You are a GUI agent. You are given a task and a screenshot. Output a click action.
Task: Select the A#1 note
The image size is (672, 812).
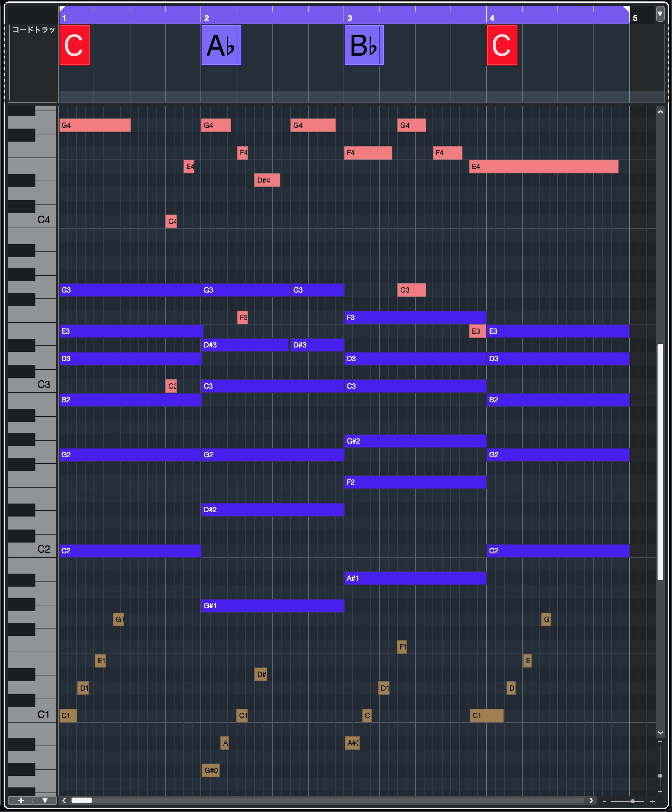coord(415,578)
